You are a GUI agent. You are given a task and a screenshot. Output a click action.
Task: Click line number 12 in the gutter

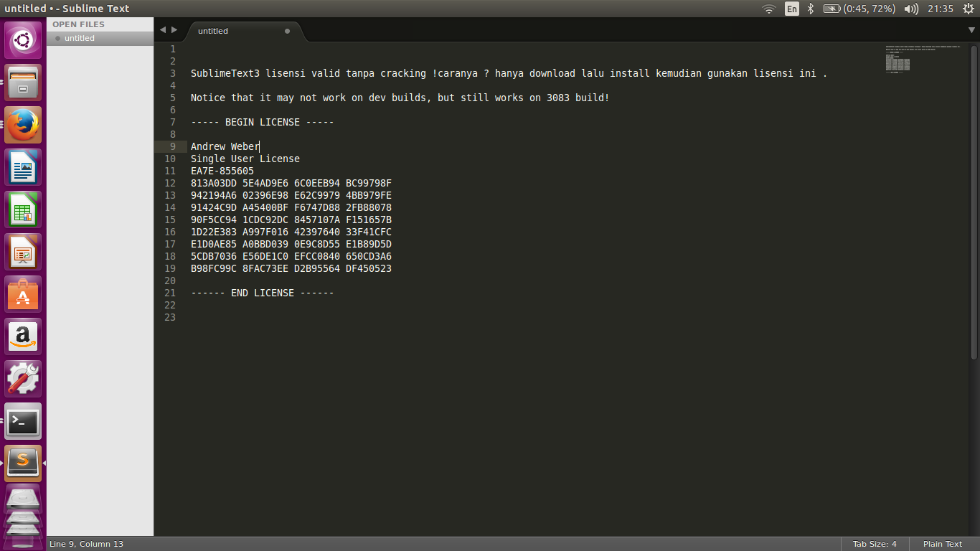[170, 183]
